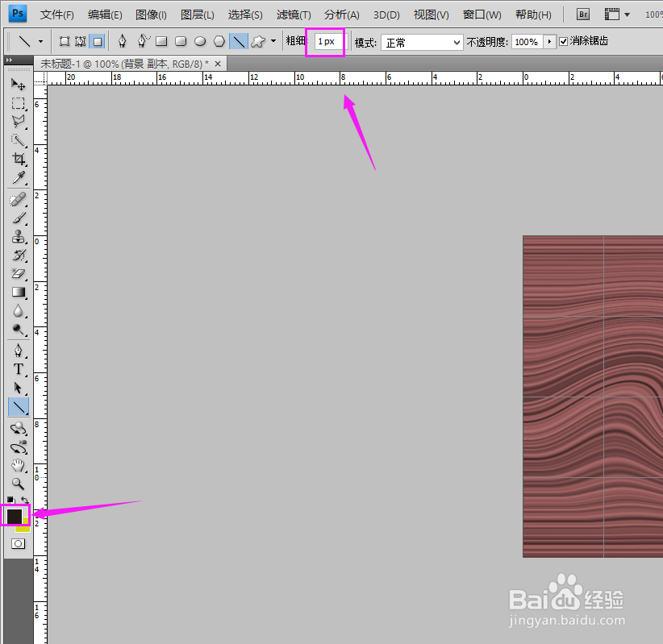
Task: Select the Crop tool
Action: [x=18, y=159]
